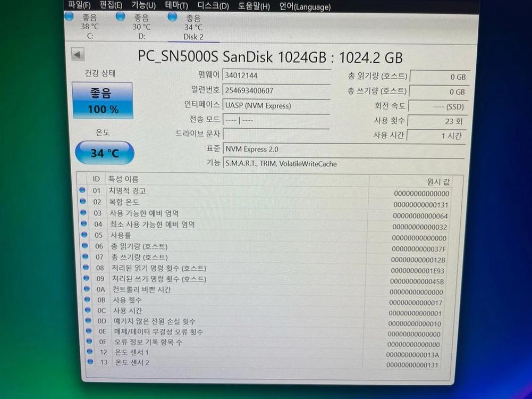Open the 파일(F) menu
The width and height of the screenshot is (532, 399).
click(x=79, y=5)
